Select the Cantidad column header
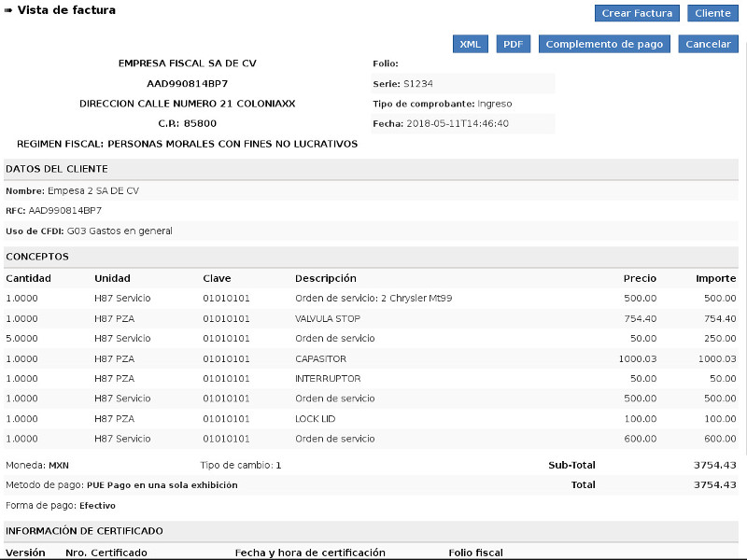 pos(28,278)
